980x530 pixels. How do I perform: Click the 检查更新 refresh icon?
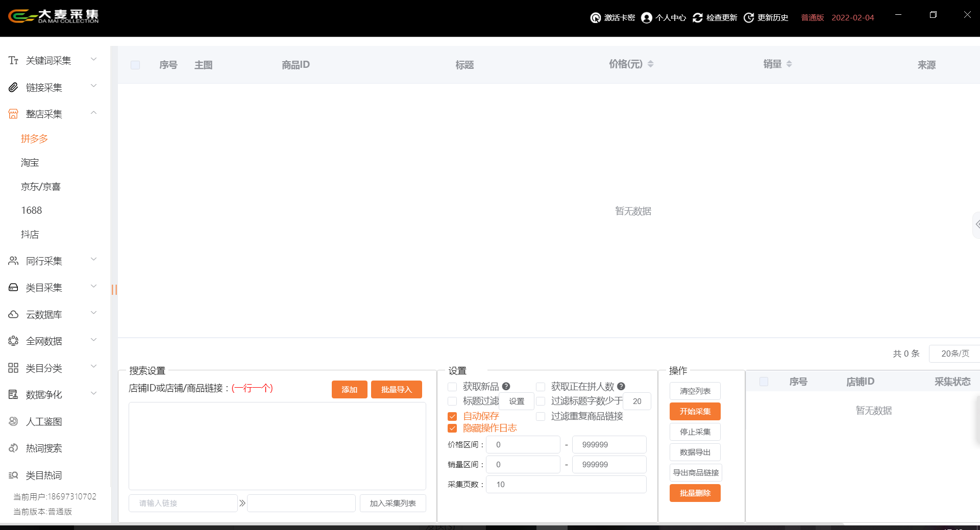click(697, 18)
